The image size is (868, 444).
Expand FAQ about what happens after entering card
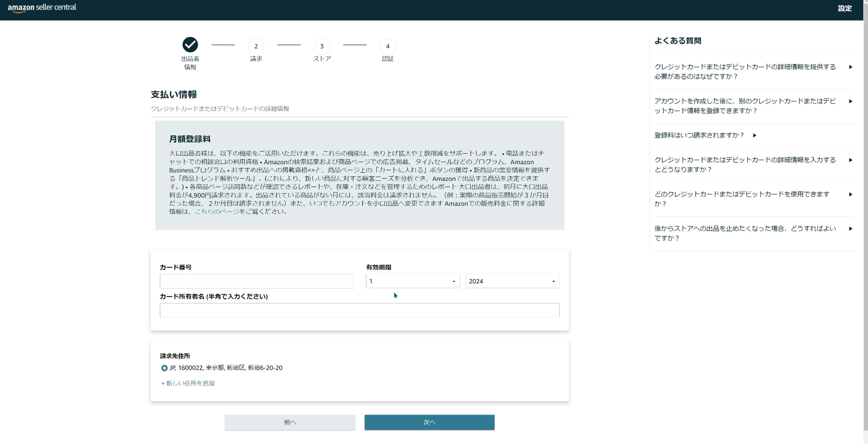click(754, 165)
